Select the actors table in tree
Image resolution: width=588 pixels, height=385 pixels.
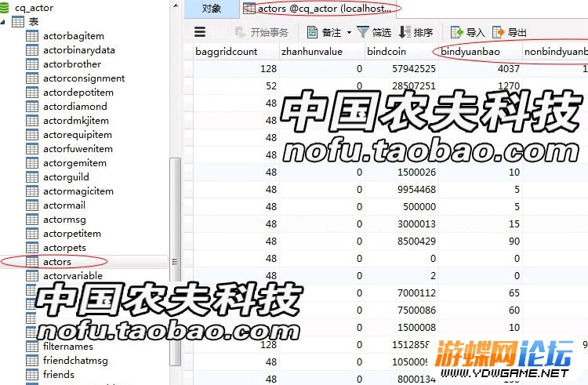(57, 262)
